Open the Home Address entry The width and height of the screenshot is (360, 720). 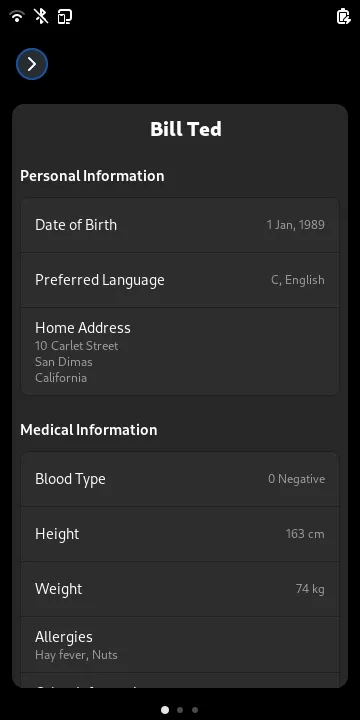click(x=180, y=351)
